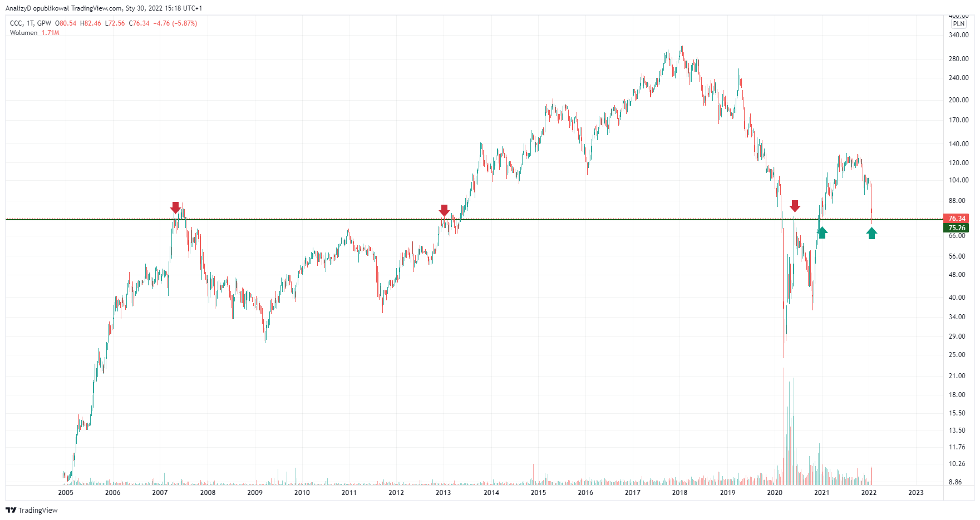
Task: Click the 2019 label on time axis
Action: (727, 493)
